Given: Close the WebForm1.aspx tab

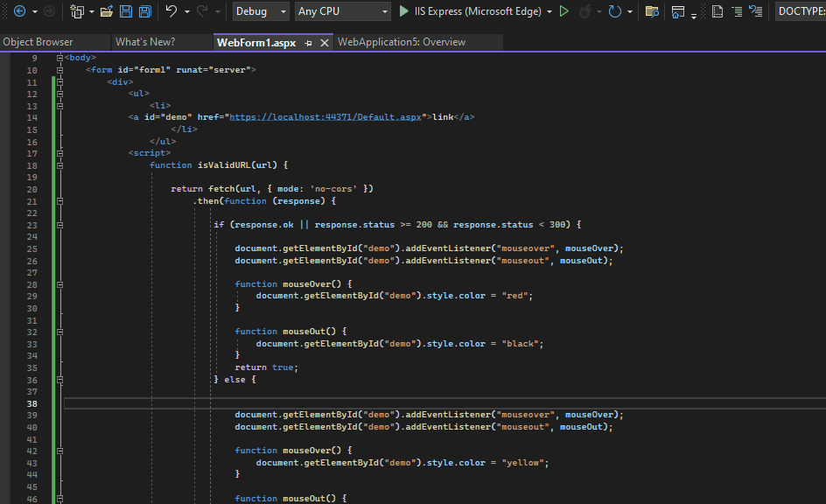Looking at the screenshot, I should [x=325, y=43].
